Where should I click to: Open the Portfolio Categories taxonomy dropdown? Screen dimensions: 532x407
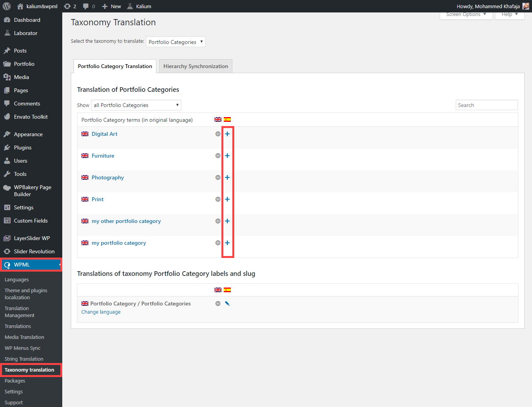pos(176,42)
